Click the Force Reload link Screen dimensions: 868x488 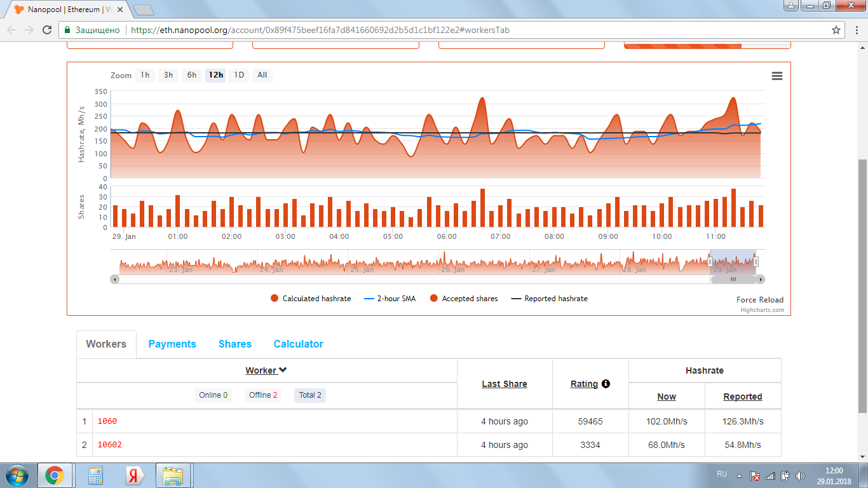coord(760,300)
